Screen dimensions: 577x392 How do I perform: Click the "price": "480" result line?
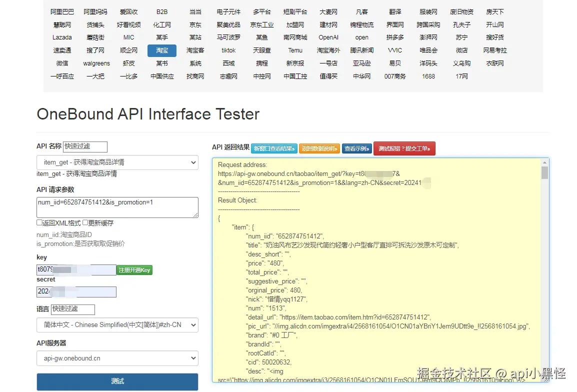[264, 263]
